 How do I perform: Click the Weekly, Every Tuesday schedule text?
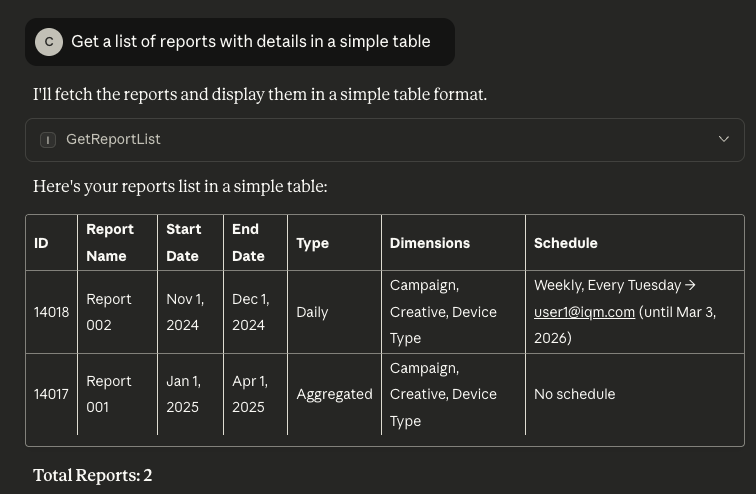(x=607, y=285)
